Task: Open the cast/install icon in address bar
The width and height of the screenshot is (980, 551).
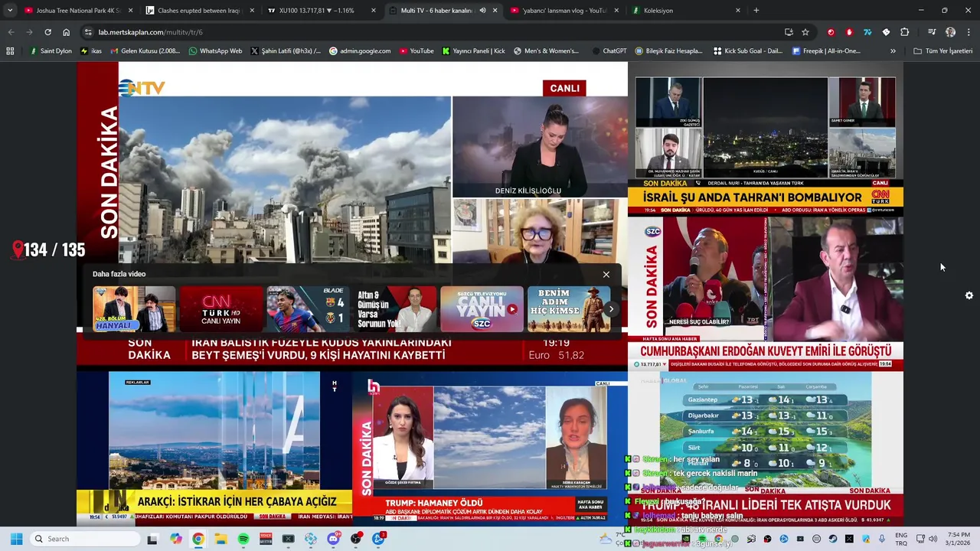Action: [x=789, y=32]
